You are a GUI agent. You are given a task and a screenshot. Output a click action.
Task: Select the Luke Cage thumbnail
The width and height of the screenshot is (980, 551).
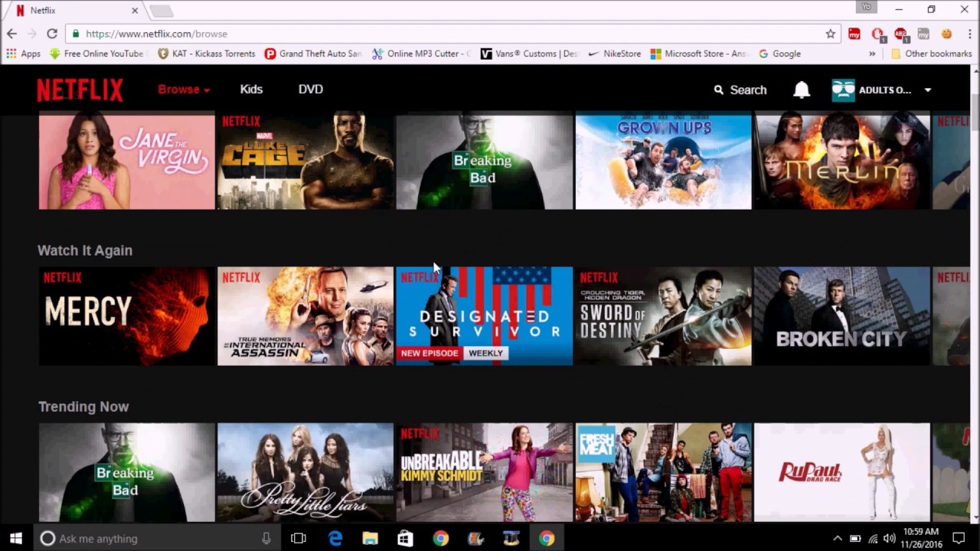305,161
